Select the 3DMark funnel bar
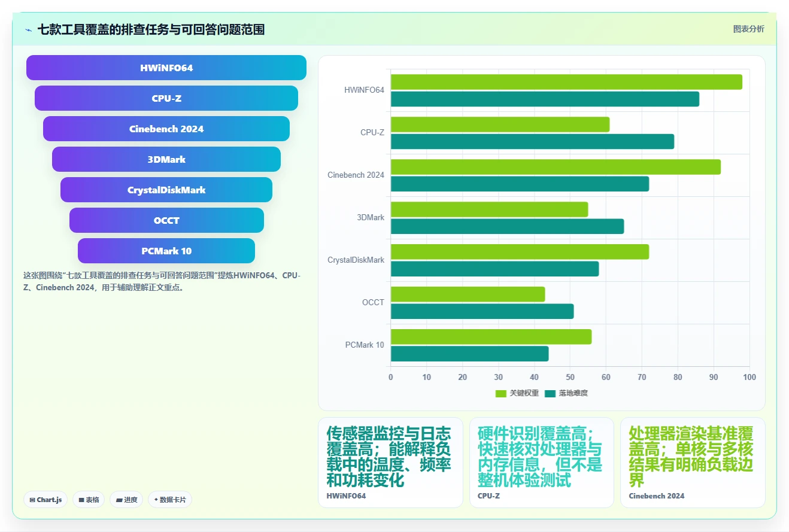789x532 pixels. (166, 159)
